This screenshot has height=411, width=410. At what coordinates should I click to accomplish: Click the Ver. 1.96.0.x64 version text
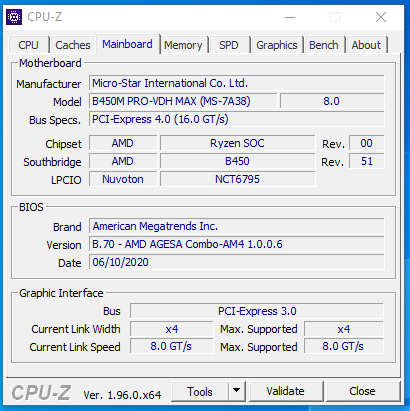[122, 395]
